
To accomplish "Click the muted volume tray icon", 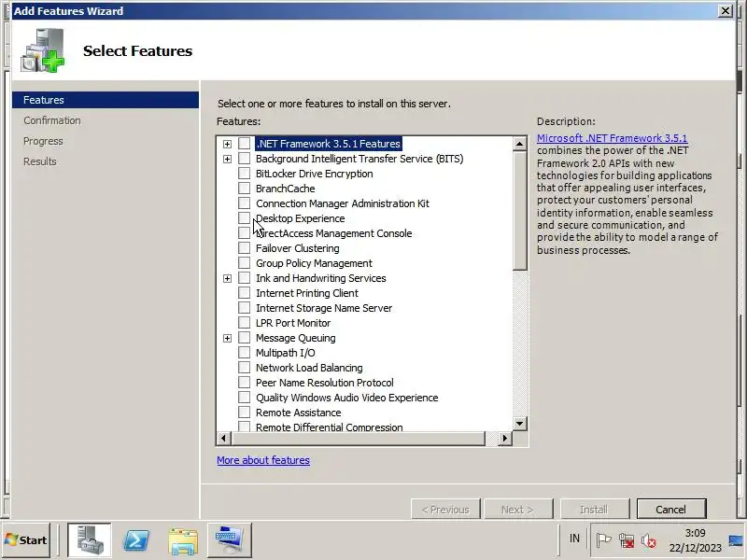I will [648, 540].
